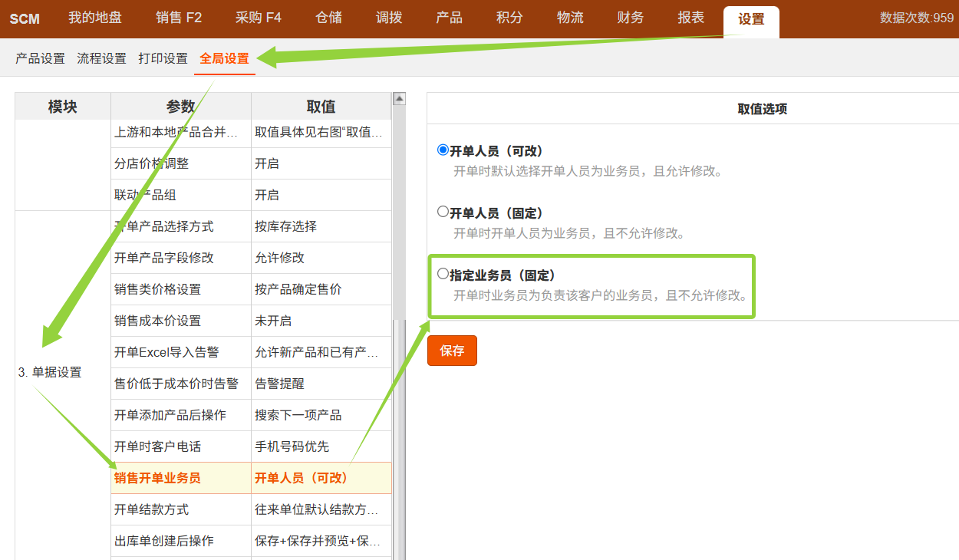959x560 pixels.
Task: Select 开单人员（可改） radio option
Action: (443, 150)
